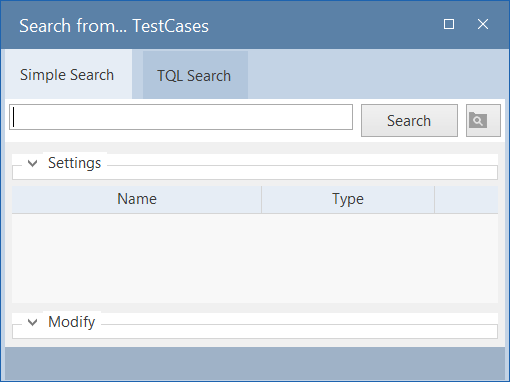This screenshot has height=382, width=510.
Task: Sort results by the Type column header
Action: [348, 199]
